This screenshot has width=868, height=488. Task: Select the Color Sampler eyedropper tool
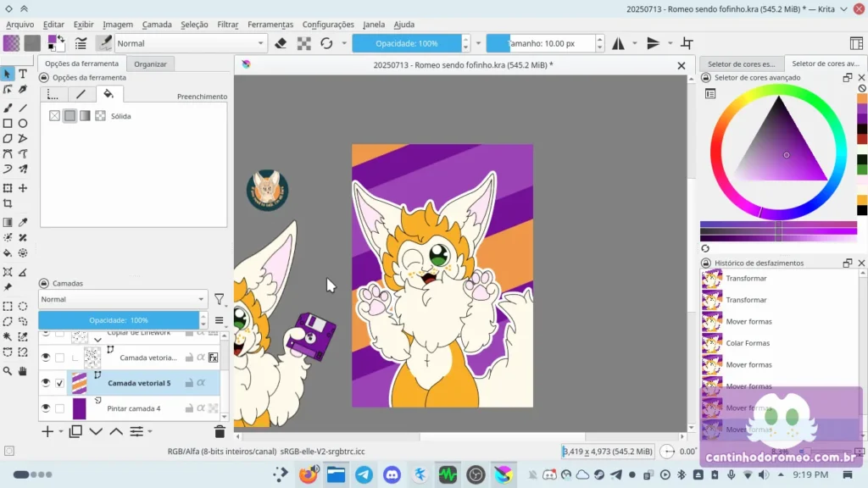[23, 223]
